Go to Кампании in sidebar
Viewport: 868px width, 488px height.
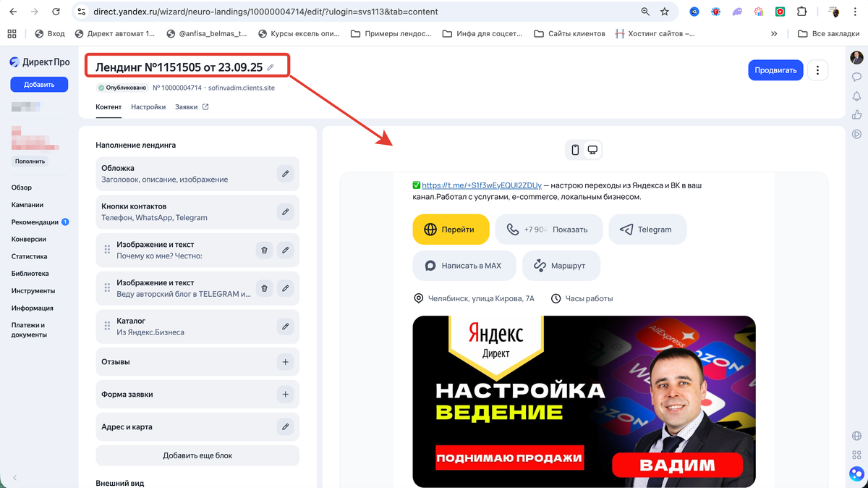point(27,205)
